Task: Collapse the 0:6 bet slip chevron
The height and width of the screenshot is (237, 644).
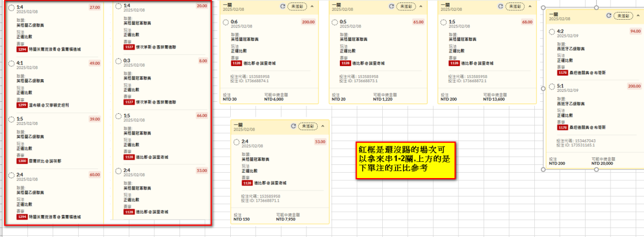Action: [x=312, y=6]
